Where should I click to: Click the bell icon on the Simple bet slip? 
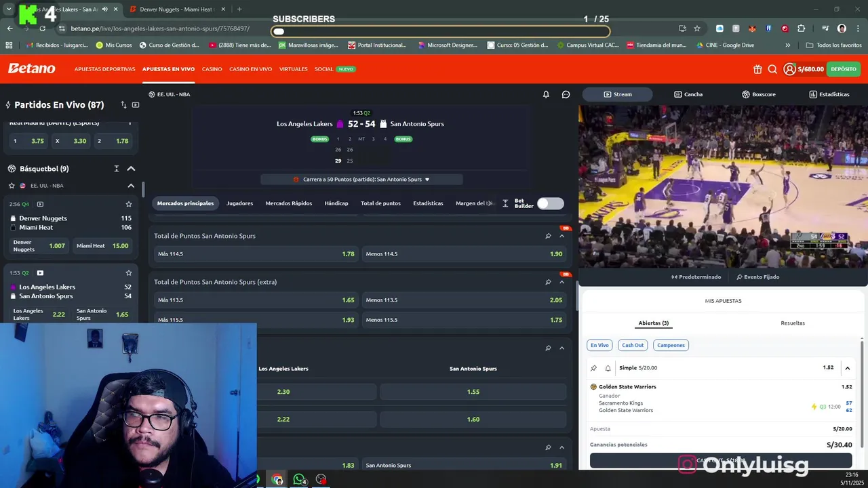point(608,368)
